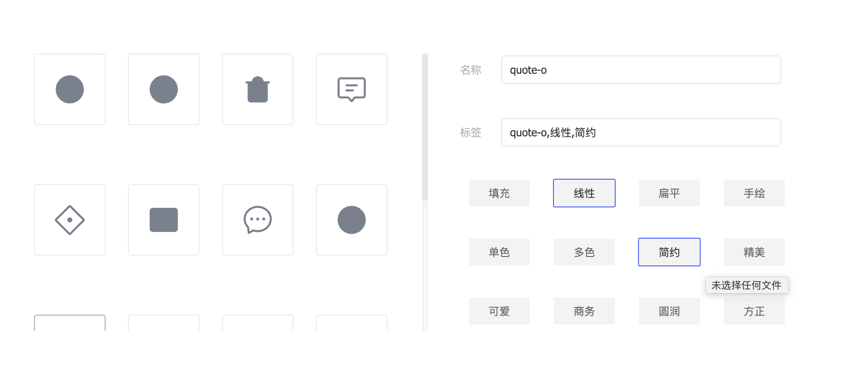Select the diamond with center dot icon
The image size is (868, 379).
pyautogui.click(x=70, y=220)
